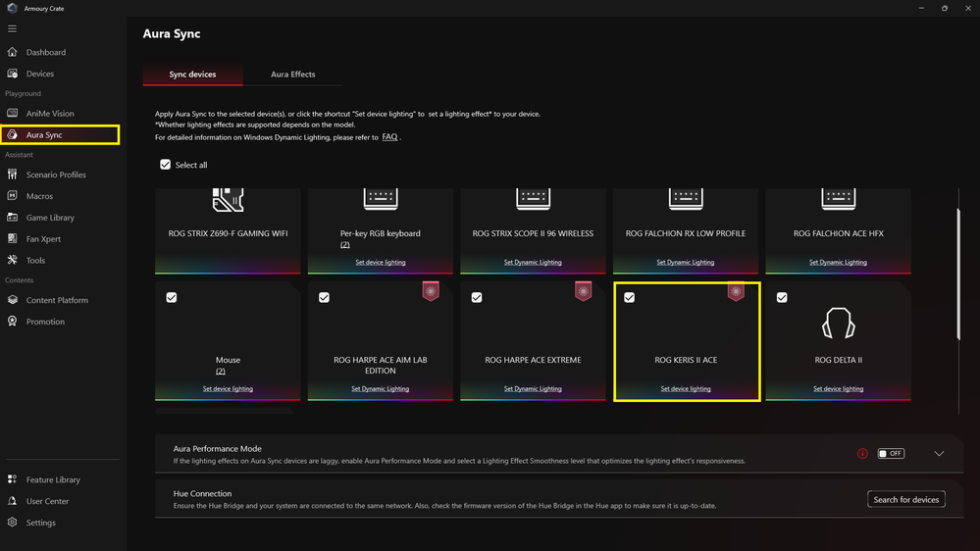The width and height of the screenshot is (980, 551).
Task: Click the AniMe Vision icon
Action: click(x=12, y=113)
